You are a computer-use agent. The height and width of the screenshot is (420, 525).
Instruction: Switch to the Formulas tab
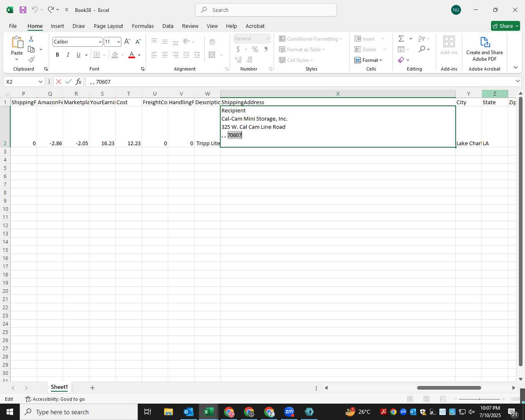(143, 26)
